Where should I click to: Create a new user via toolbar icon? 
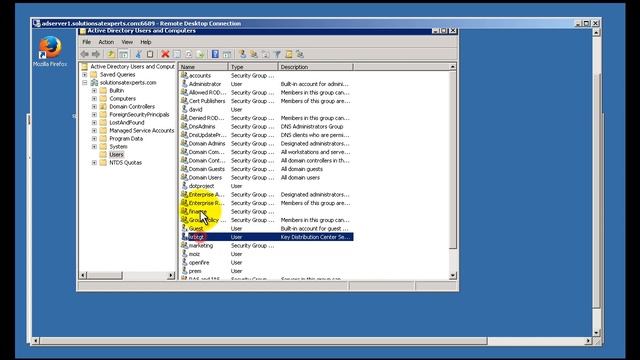click(x=242, y=54)
